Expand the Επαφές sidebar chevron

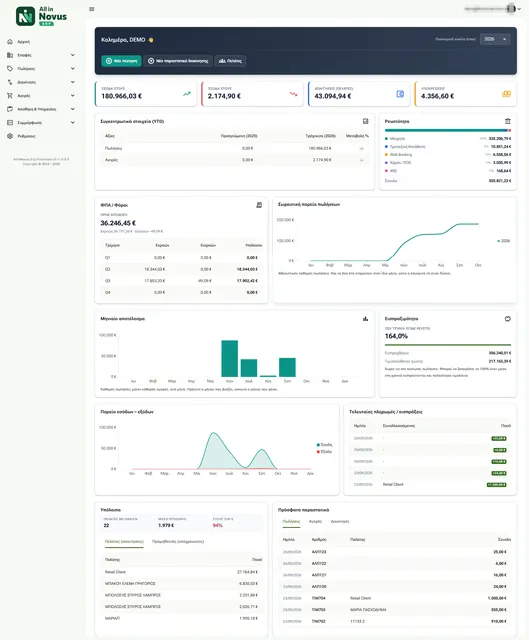[x=73, y=55]
